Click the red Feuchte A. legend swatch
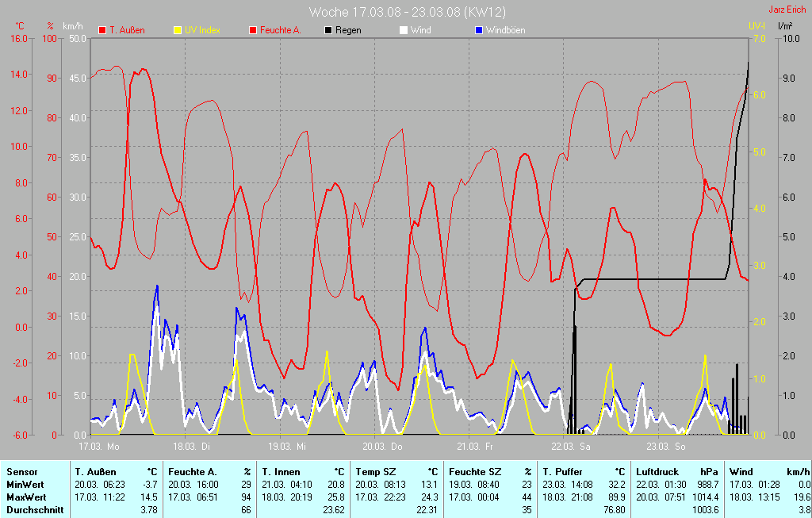This screenshot has width=812, height=518. 253,31
